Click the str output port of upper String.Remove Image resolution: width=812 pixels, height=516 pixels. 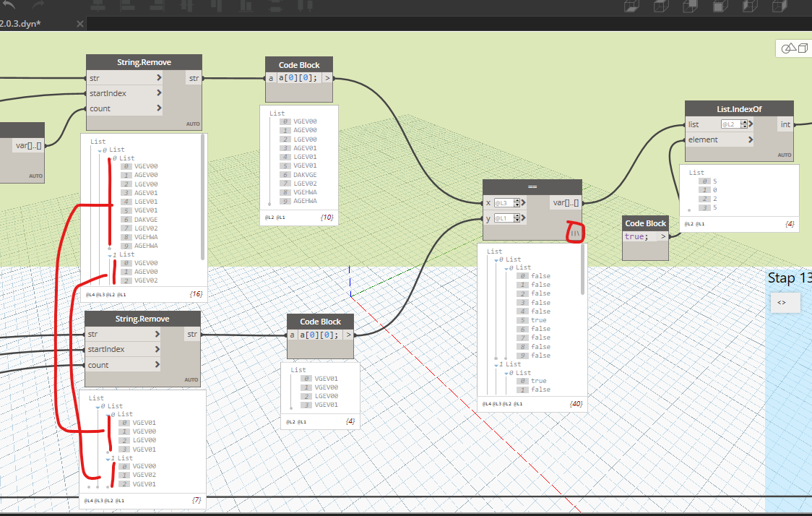coord(194,78)
